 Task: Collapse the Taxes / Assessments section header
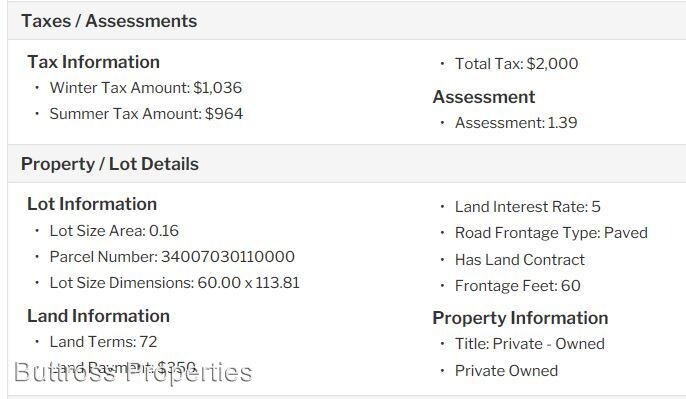(x=347, y=21)
